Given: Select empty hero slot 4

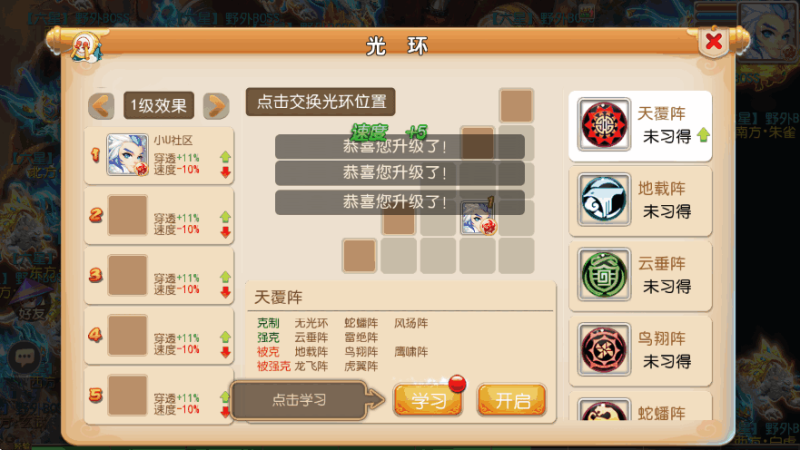Looking at the screenshot, I should (128, 335).
